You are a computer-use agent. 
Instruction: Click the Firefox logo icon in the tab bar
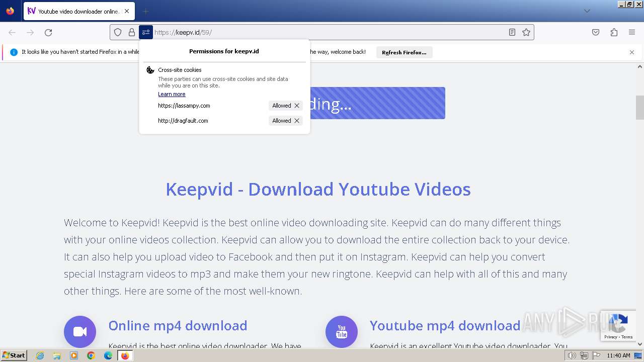click(10, 11)
